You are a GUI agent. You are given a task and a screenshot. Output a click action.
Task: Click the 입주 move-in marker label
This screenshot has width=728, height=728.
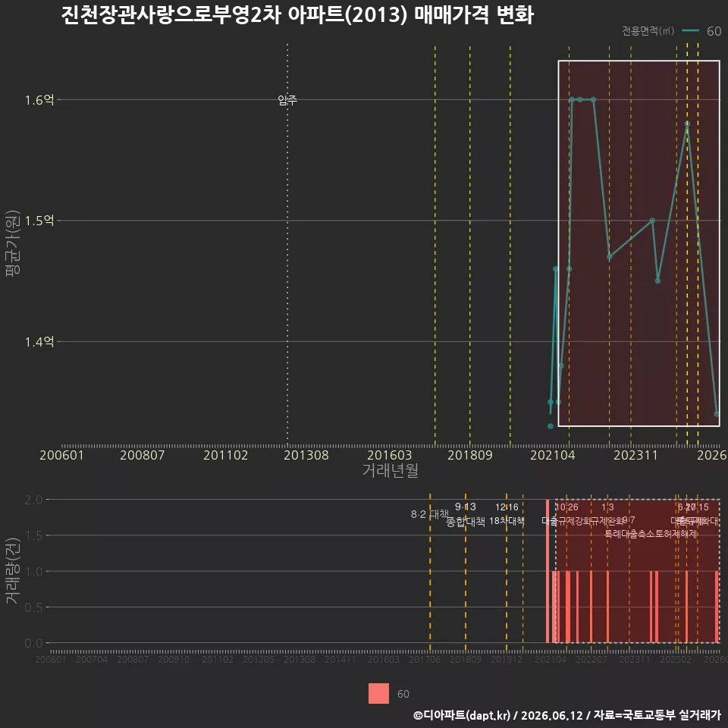point(287,99)
